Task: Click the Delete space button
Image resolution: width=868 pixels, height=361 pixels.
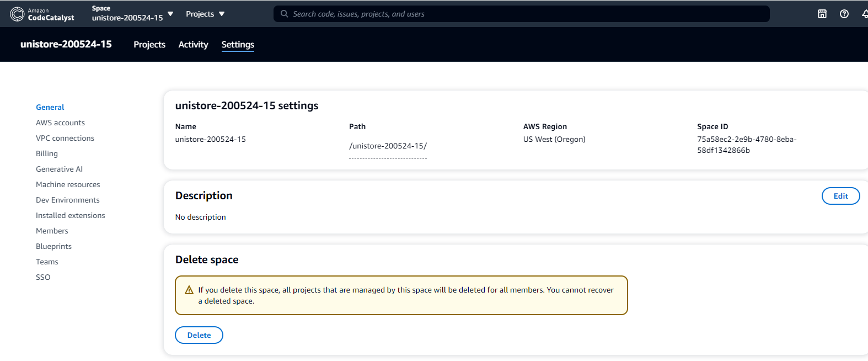Action: [199, 335]
